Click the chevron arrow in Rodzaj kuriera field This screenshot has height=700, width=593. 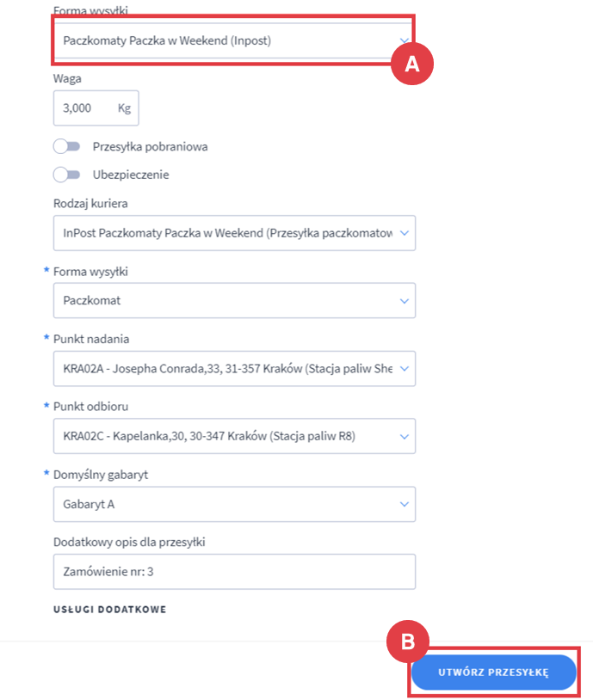click(x=405, y=233)
